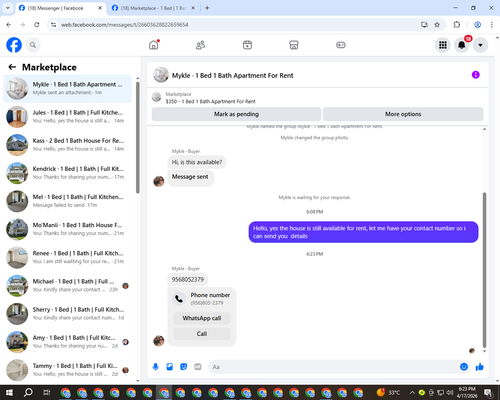Image resolution: width=500 pixels, height=400 pixels.
Task: Open Mykle apartment chat in list
Action: 67,89
